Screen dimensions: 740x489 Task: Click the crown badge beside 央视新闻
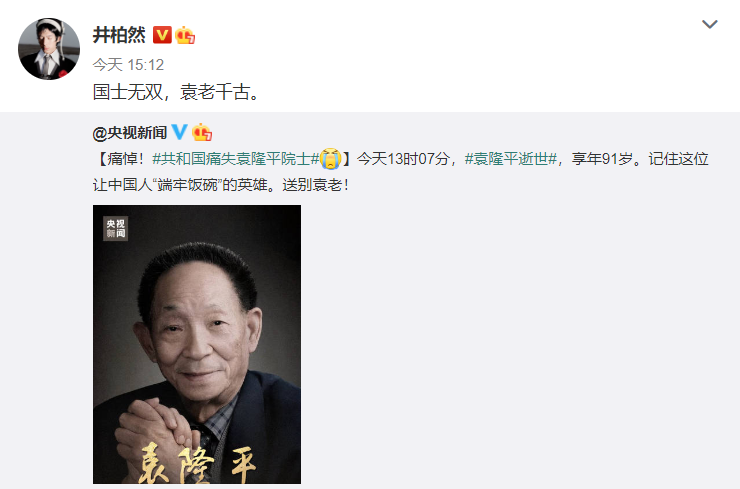(x=202, y=133)
